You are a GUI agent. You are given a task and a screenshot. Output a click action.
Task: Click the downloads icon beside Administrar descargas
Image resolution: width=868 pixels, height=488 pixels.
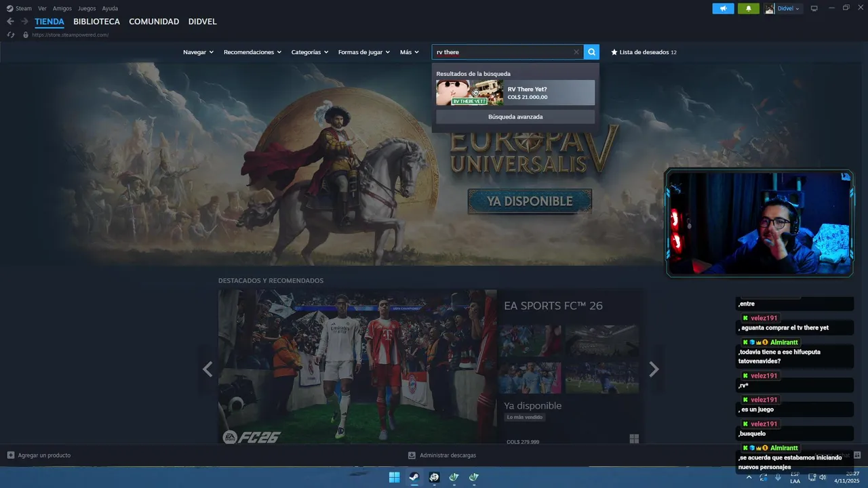click(x=412, y=455)
